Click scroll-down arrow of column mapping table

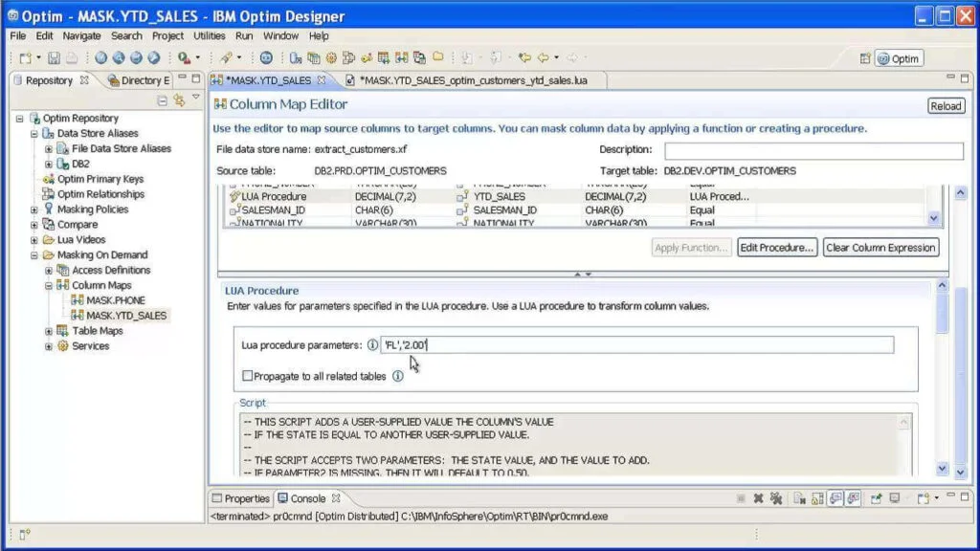pos(933,218)
